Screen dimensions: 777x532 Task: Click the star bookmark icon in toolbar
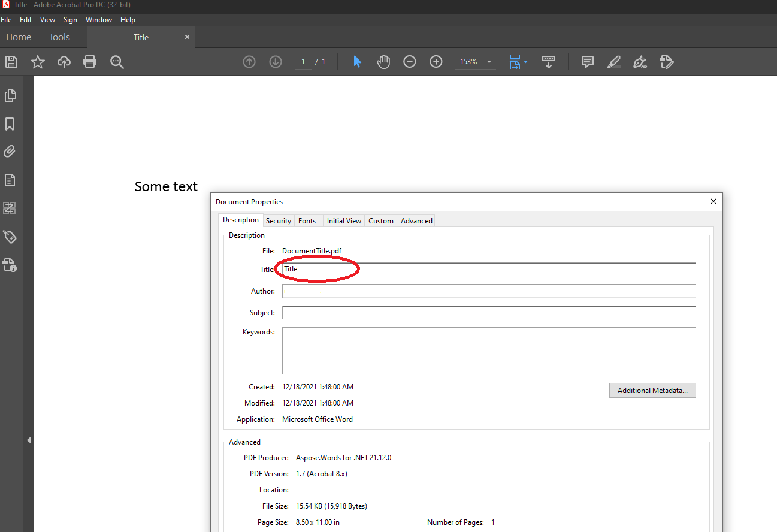tap(38, 62)
